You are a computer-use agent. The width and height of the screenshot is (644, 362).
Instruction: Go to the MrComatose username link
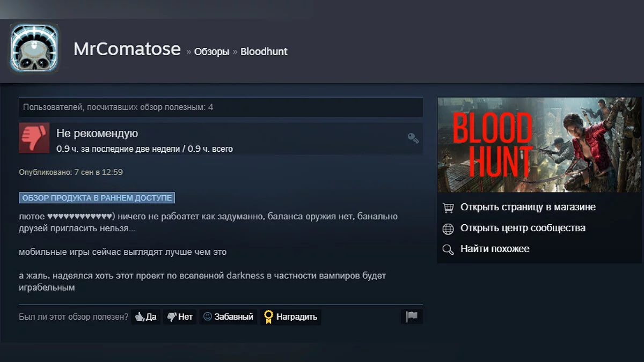(127, 49)
